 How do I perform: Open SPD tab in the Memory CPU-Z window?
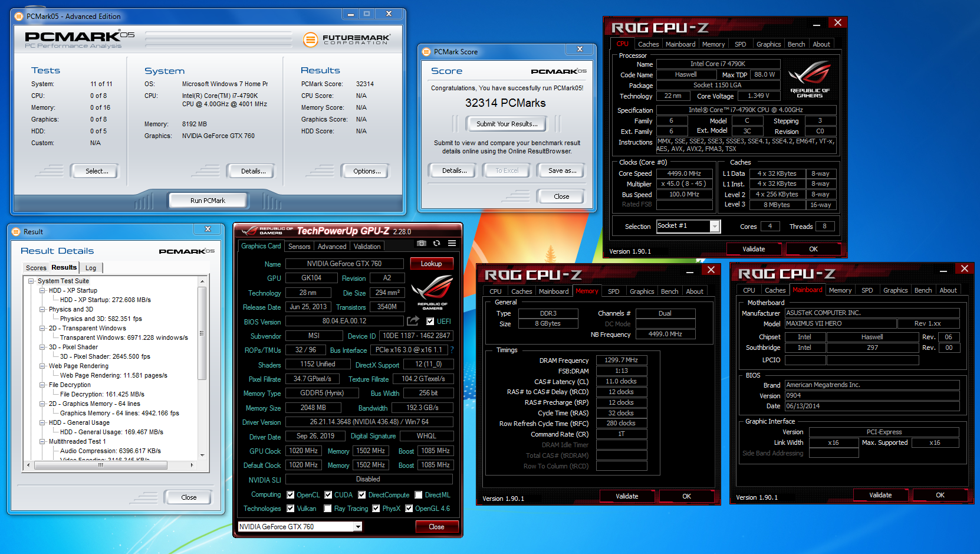tap(614, 291)
